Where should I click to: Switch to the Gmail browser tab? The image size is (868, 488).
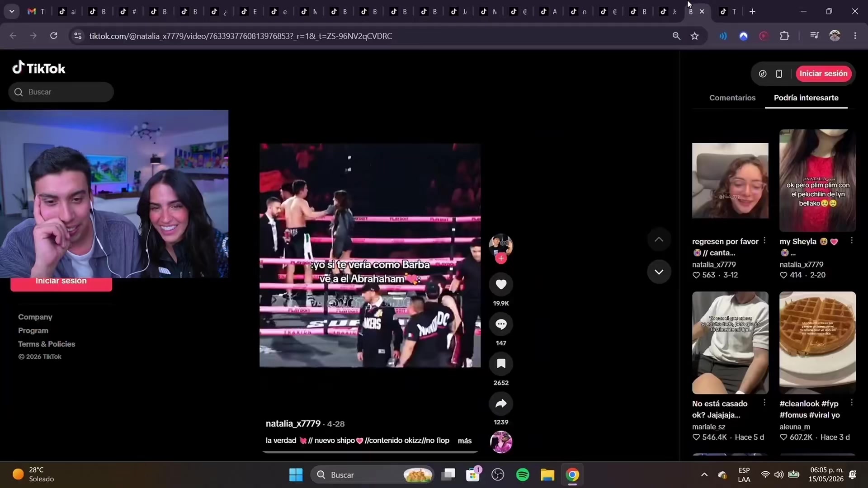click(36, 11)
